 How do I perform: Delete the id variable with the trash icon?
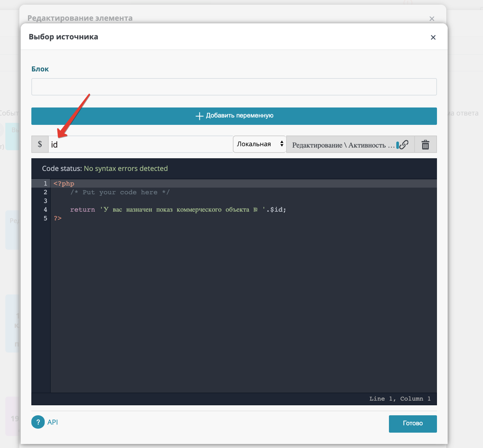click(425, 145)
